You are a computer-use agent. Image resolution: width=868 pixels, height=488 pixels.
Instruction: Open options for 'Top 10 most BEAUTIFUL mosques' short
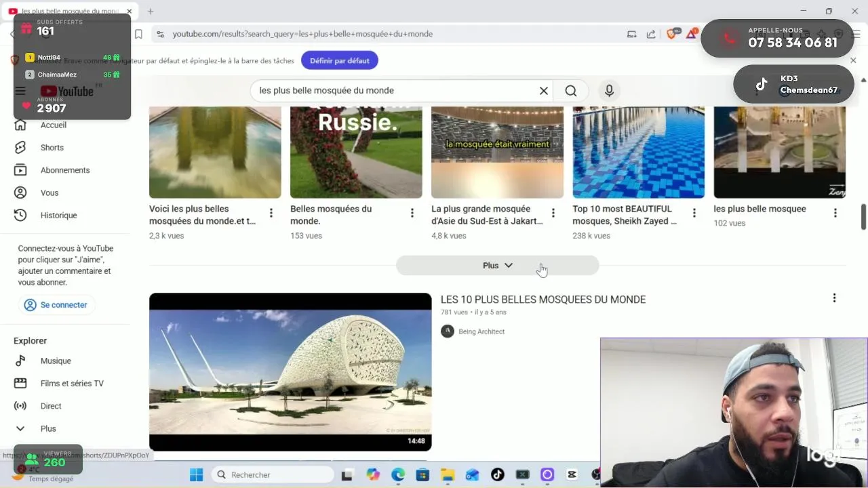(694, 213)
